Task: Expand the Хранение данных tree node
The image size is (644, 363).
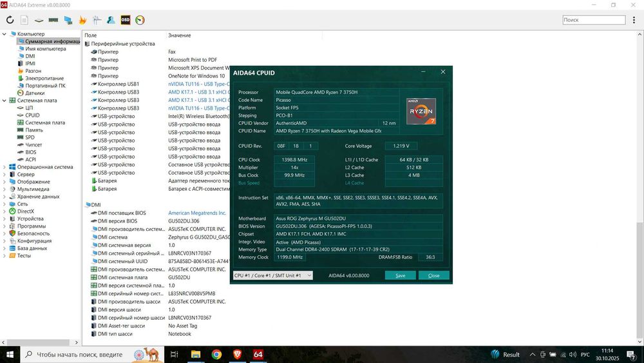Action: (x=4, y=197)
